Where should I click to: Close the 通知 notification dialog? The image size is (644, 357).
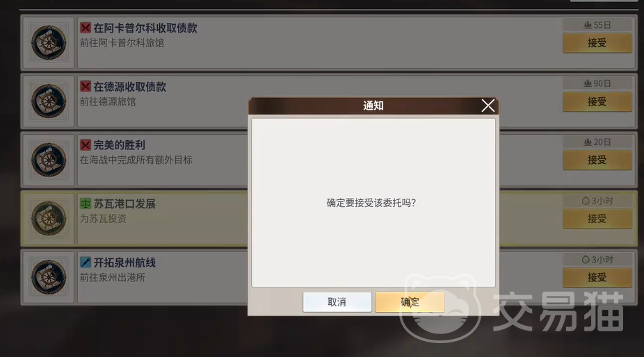[488, 106]
